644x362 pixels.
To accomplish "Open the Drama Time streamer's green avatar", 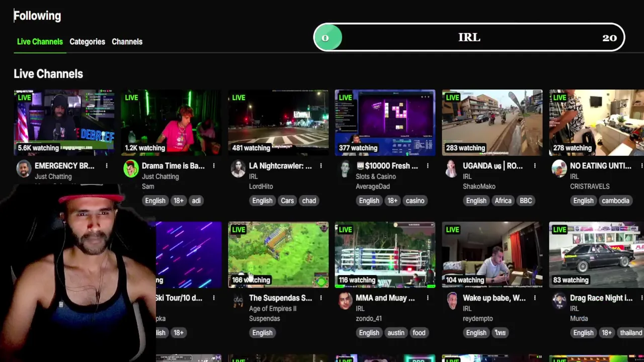I will pyautogui.click(x=131, y=169).
